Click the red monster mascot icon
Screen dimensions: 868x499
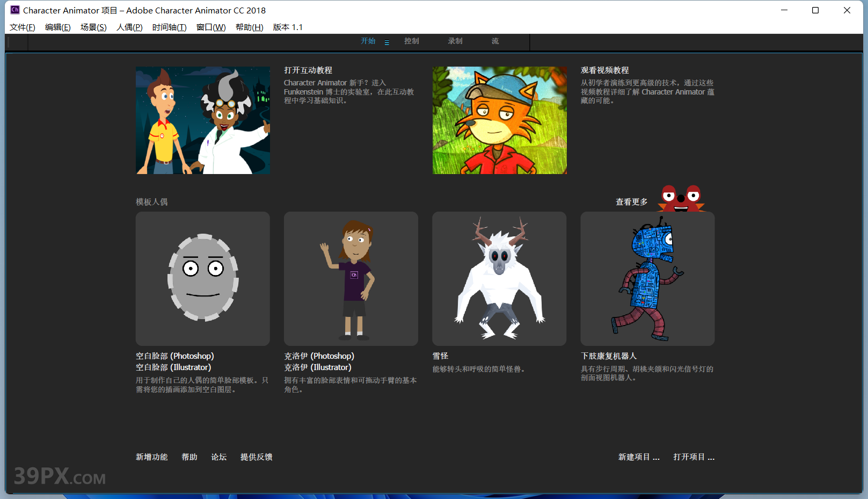click(681, 198)
